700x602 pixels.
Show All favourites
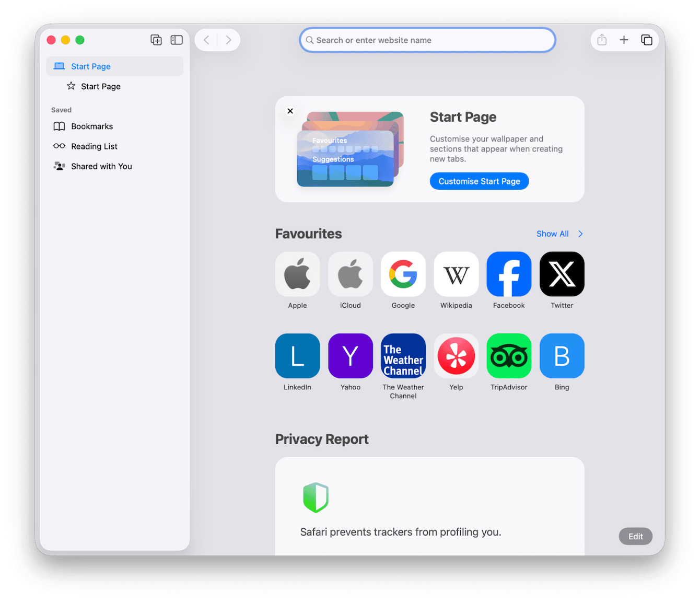553,234
